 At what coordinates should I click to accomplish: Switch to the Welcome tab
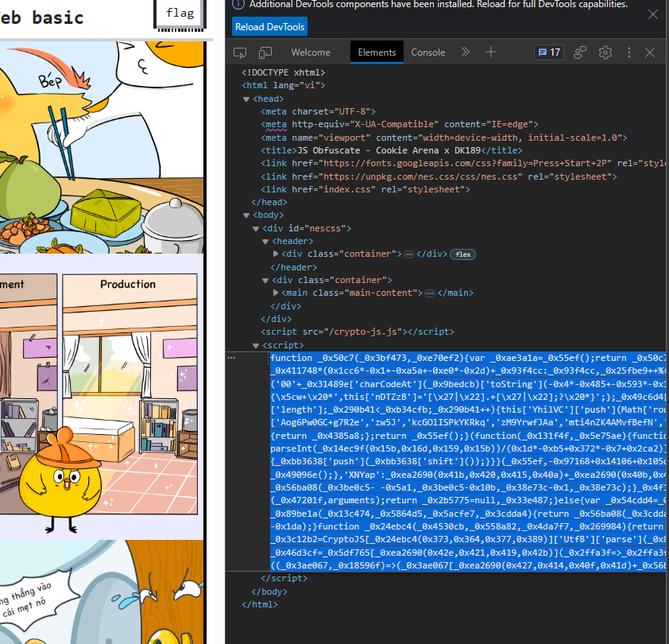pos(311,52)
